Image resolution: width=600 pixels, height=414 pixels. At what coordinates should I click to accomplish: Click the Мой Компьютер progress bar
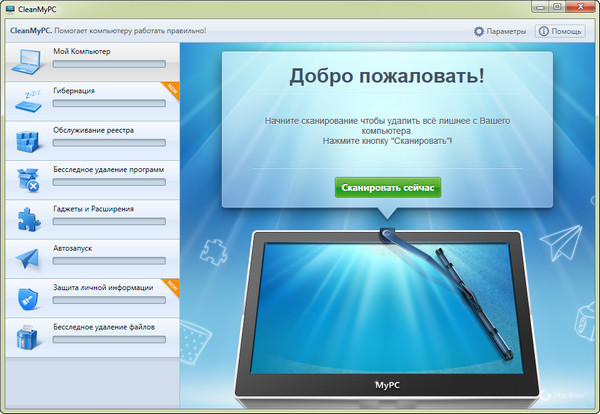109,64
